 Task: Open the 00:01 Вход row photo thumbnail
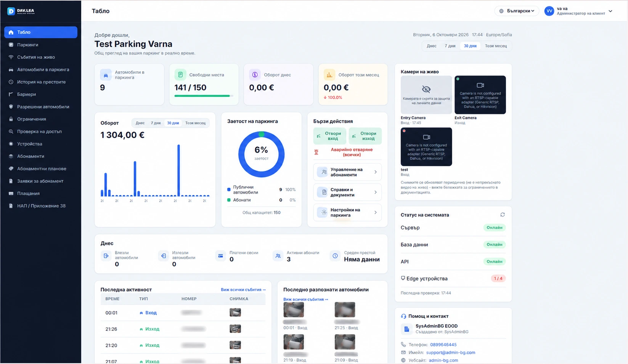pyautogui.click(x=235, y=313)
